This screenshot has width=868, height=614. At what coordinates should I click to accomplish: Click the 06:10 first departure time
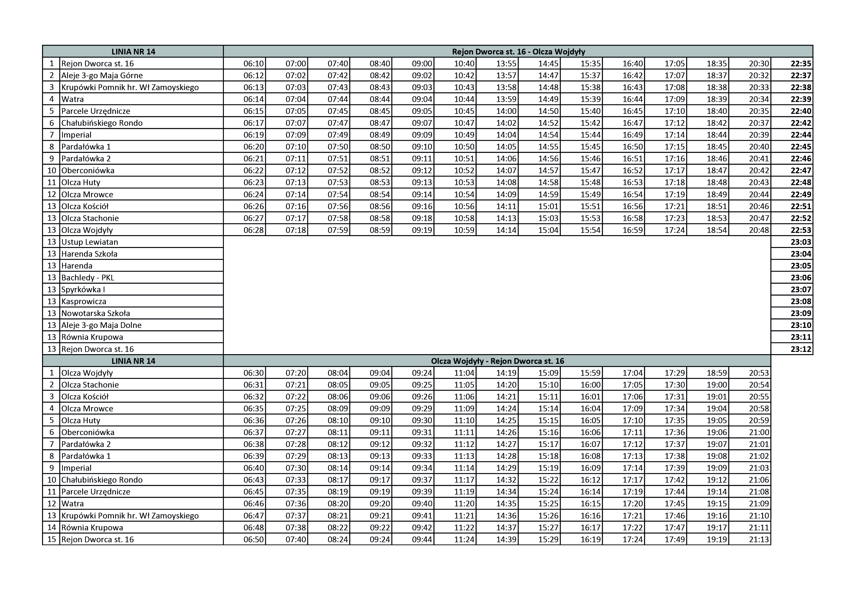coord(253,64)
